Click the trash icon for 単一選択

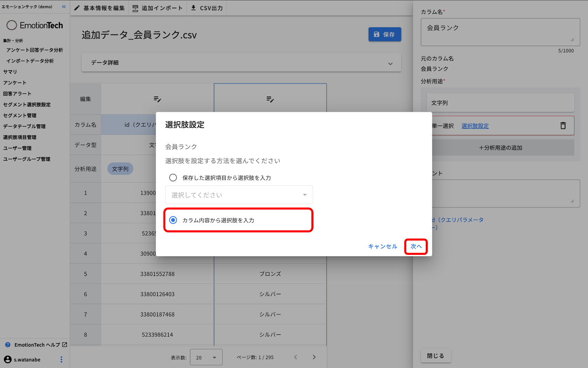(563, 126)
